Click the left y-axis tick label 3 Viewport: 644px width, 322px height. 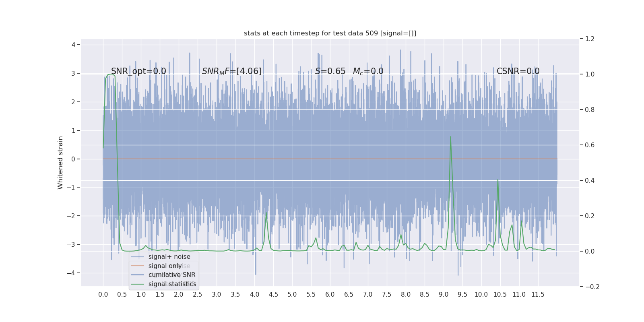73,73
